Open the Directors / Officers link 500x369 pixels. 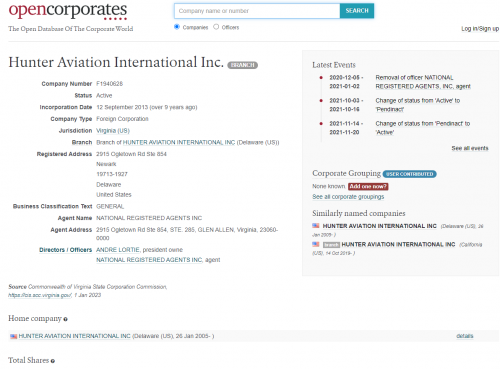pyautogui.click(x=65, y=250)
